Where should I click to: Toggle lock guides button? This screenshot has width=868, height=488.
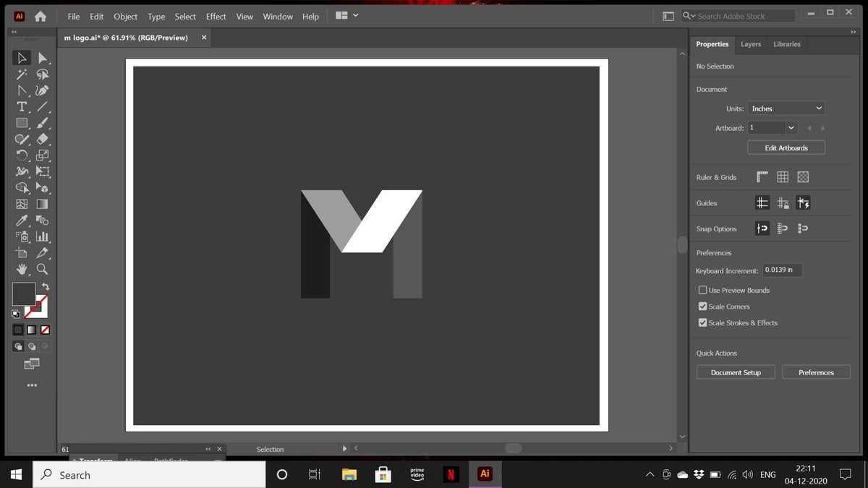[783, 203]
